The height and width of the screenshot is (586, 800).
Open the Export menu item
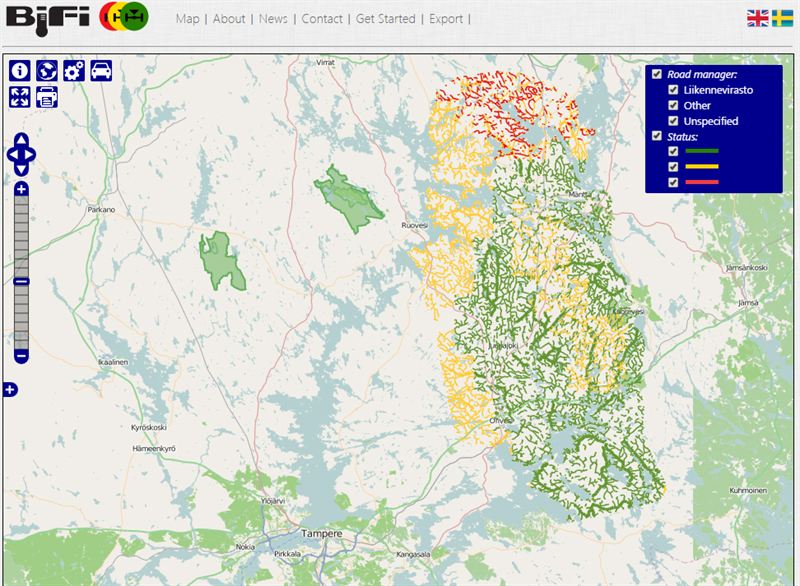point(446,19)
